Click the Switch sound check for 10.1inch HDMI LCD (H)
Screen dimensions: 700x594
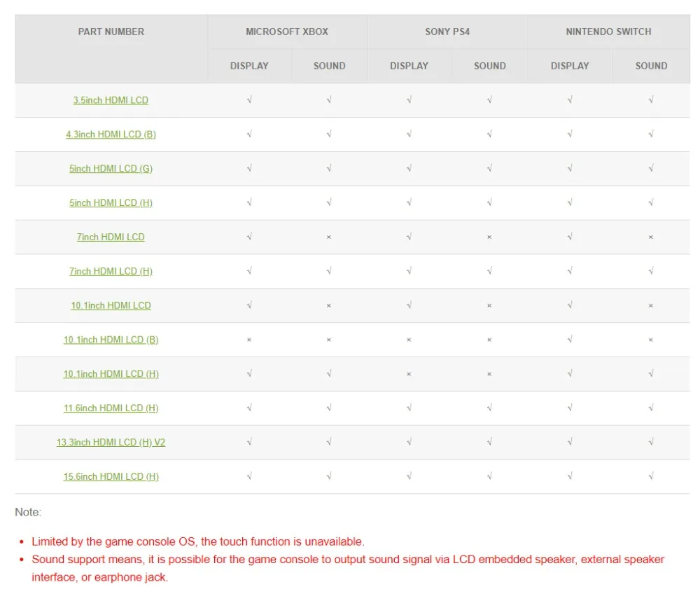651,373
